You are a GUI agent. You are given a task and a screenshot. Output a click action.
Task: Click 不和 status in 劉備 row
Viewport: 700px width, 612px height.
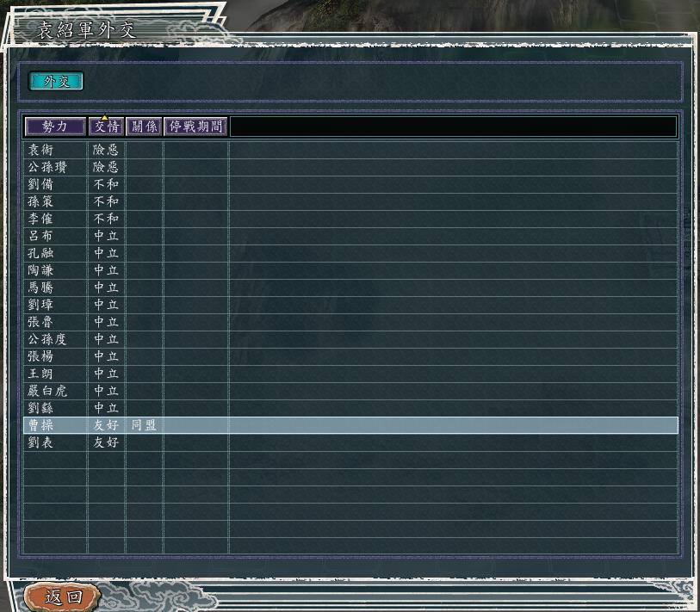[x=106, y=184]
